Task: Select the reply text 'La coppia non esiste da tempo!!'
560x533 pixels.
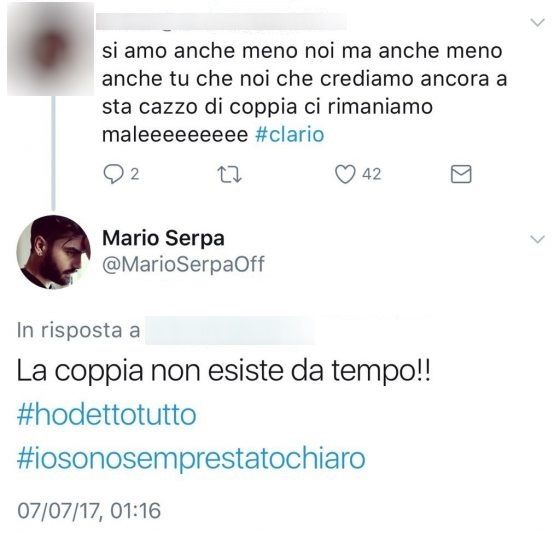Action: 224,371
